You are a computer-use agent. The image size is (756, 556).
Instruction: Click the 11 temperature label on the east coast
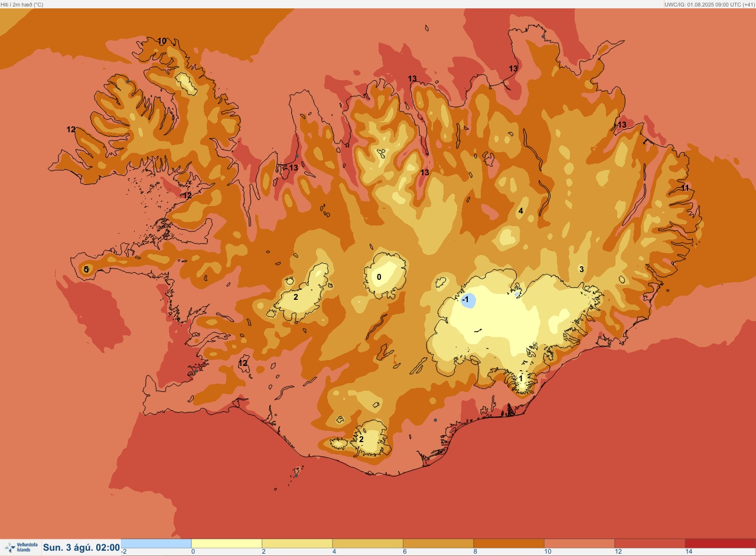point(685,188)
